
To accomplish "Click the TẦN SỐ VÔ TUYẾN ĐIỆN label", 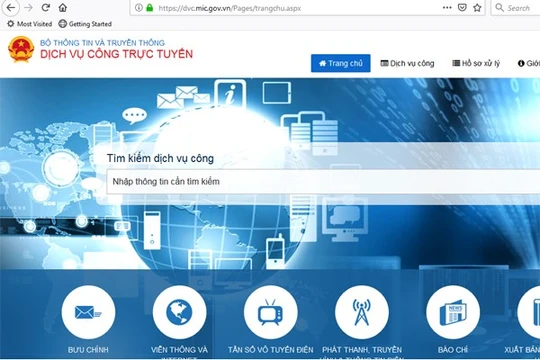I will pos(271,350).
